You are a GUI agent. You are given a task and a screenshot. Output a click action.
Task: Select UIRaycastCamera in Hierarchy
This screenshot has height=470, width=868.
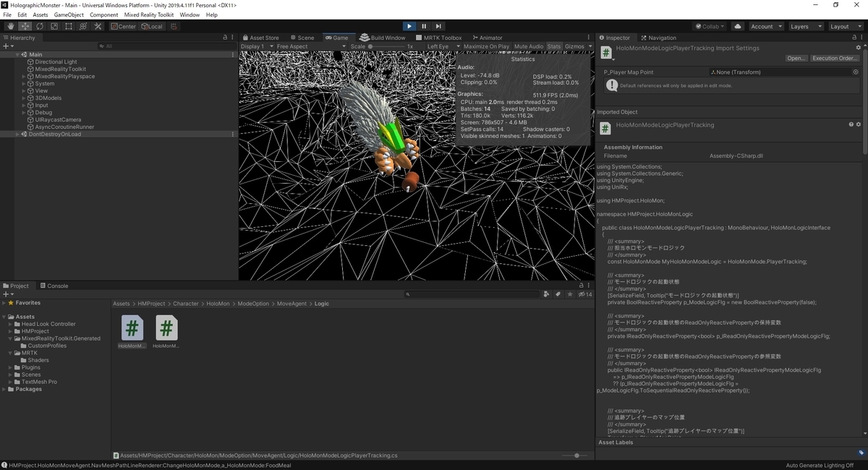pos(58,119)
